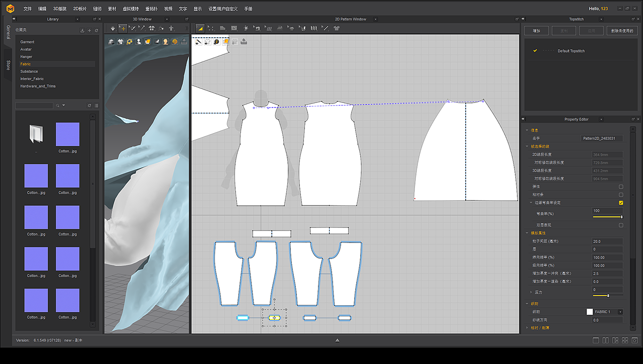This screenshot has width=643, height=364.
Task: Select the Transform Pattern tool in 2D toolbar
Action: tap(200, 29)
